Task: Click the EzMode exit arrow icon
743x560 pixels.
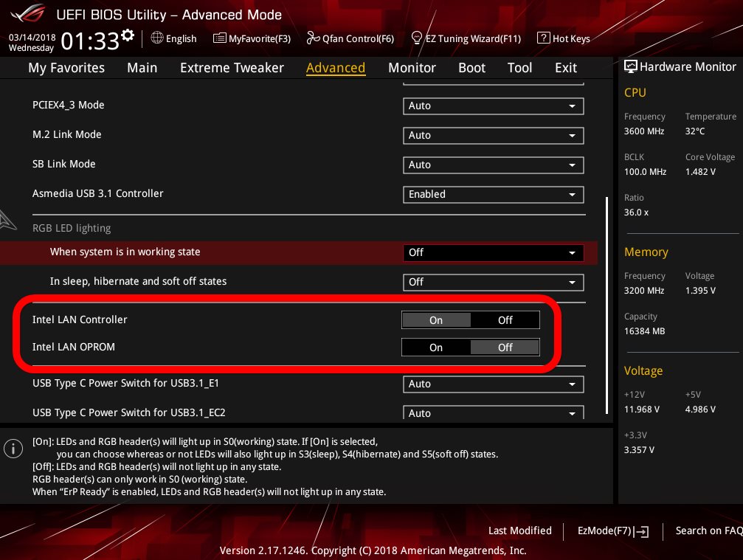Action: [642, 531]
